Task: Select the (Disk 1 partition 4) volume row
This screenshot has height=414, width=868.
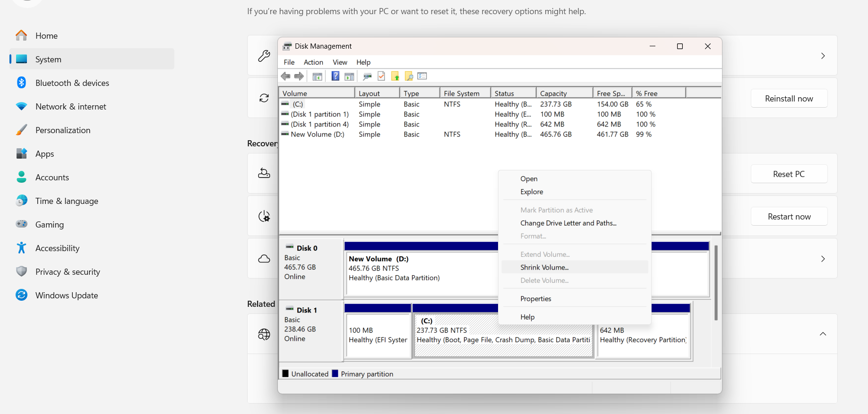Action: click(499, 124)
